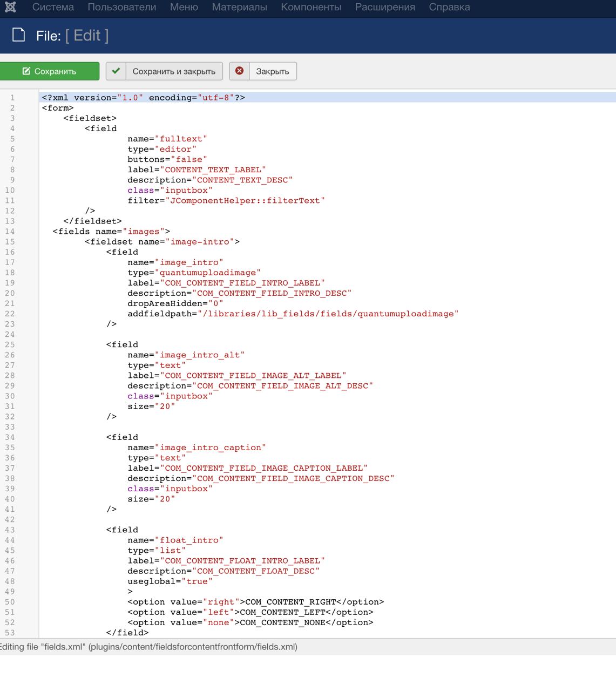Click the red X icon for Закрыть

(239, 71)
